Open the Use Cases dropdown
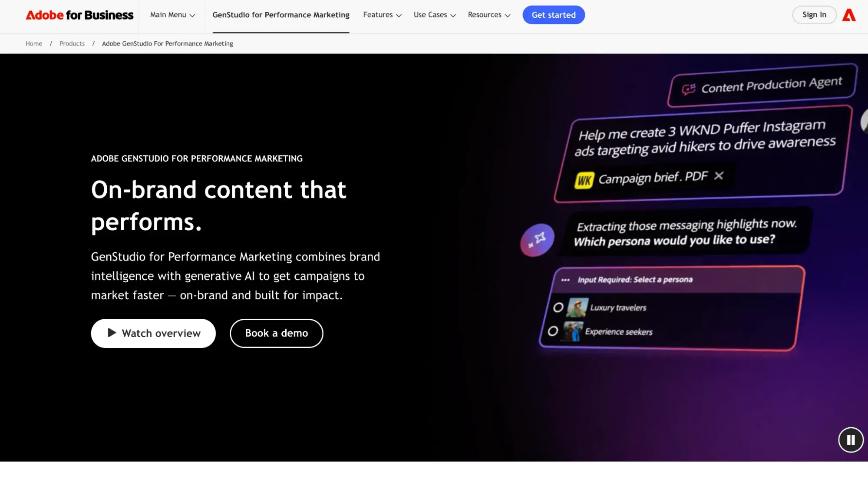This screenshot has height=499, width=868. 434,14
